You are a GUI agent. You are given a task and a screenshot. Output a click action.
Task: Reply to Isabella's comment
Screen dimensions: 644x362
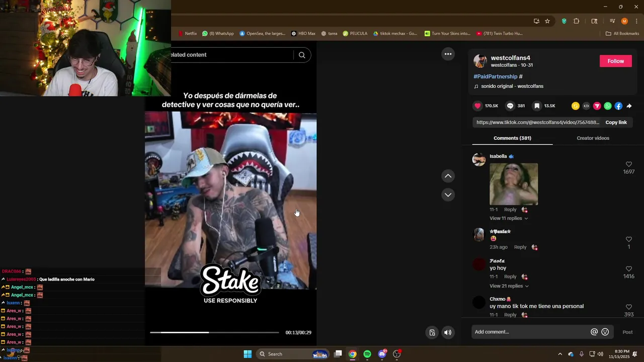coord(510,210)
